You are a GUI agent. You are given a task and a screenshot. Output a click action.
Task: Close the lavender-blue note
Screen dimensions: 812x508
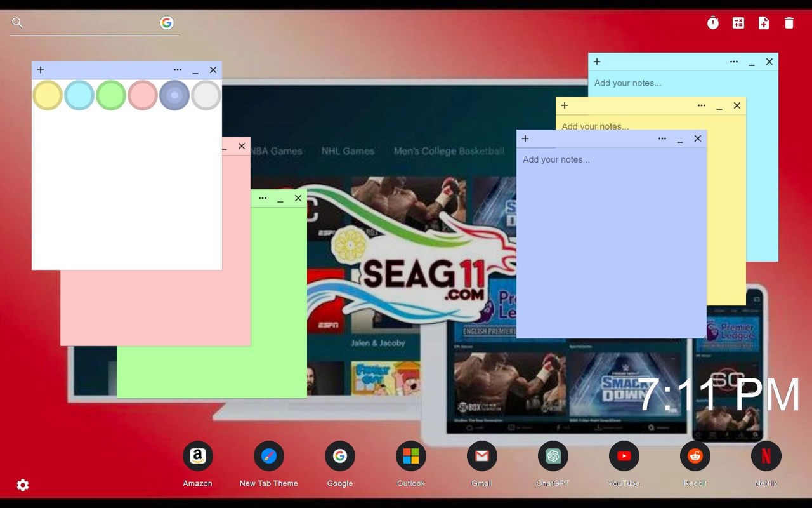click(x=698, y=138)
